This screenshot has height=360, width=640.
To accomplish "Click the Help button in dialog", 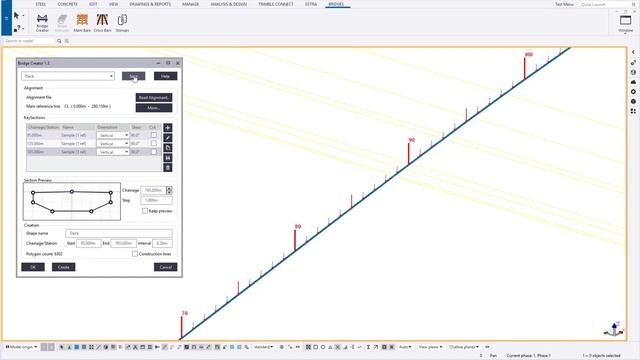I will (165, 76).
